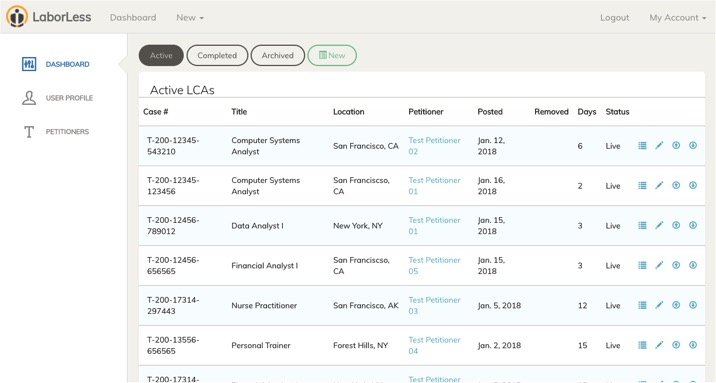The image size is (716, 383).
Task: Edit case T-200-12345-543210 with pencil icon
Action: tap(659, 146)
